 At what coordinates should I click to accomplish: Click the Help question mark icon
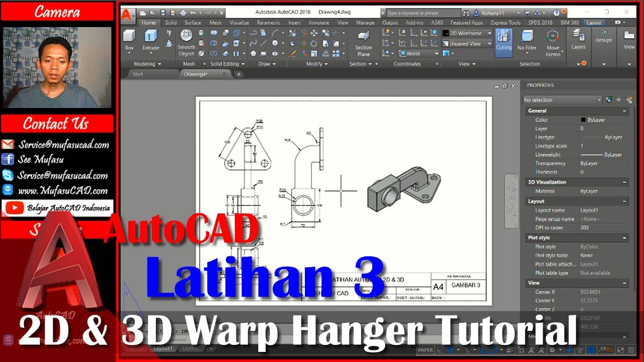pyautogui.click(x=557, y=13)
